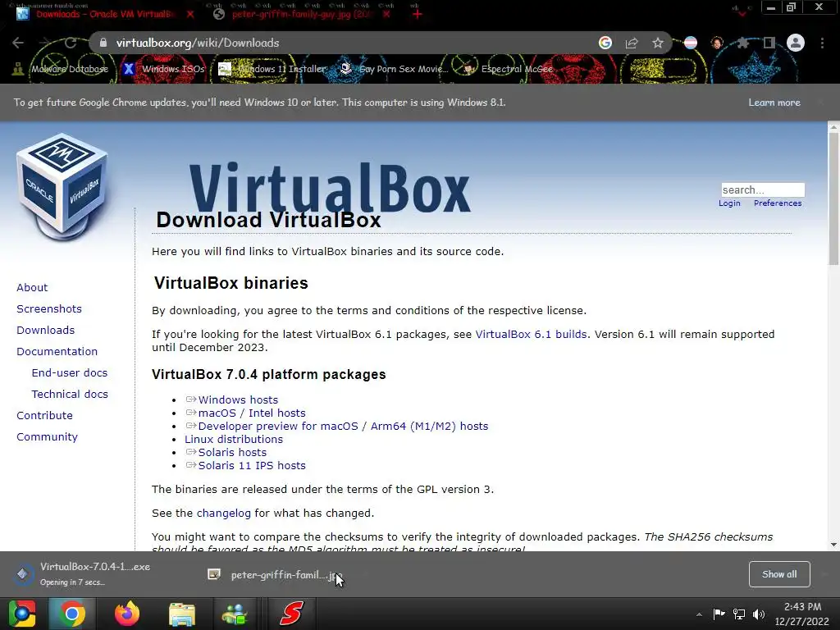840x630 pixels.
Task: Focus the search box on the VirtualBox site
Action: pyautogui.click(x=763, y=189)
